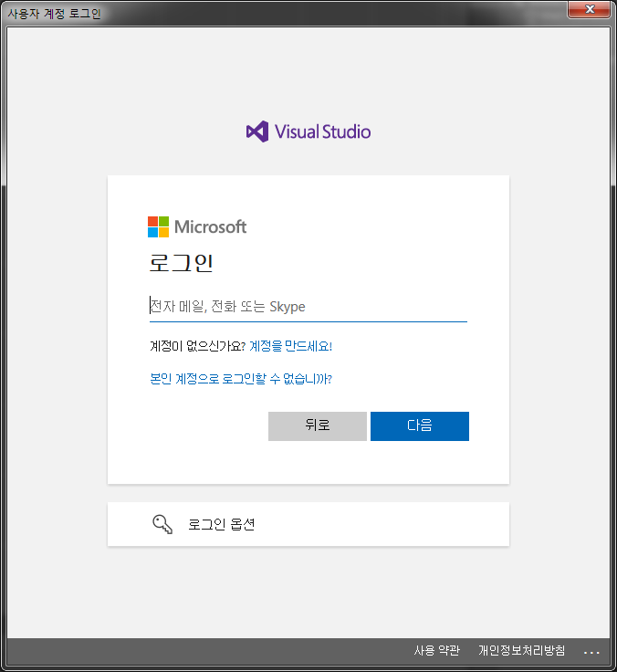Open the 본인 계정으로 로그인할 수 없습니까? link
The image size is (617, 672).
point(241,378)
